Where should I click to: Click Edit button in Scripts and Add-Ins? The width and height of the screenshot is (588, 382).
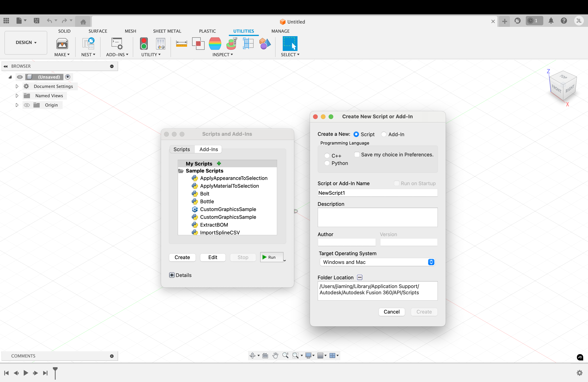213,257
